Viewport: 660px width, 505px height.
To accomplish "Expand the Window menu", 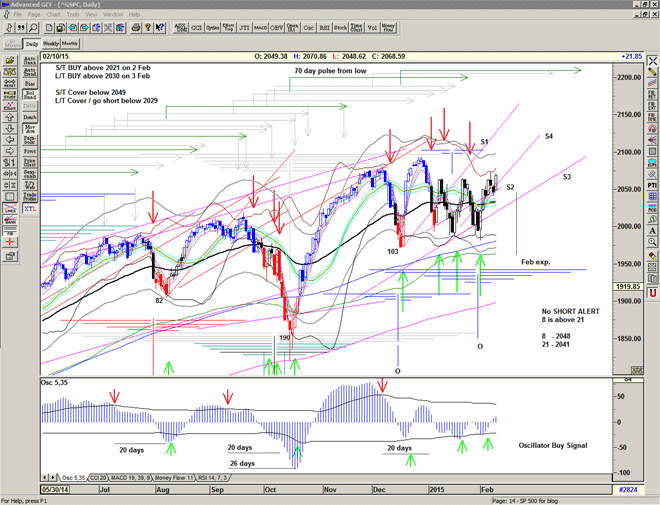I will click(113, 15).
